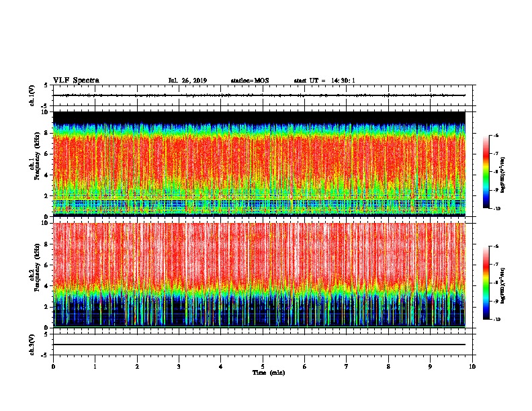Click the ch.2 spectrogram color scale bar
The height and width of the screenshot is (411, 532).
tap(486, 283)
